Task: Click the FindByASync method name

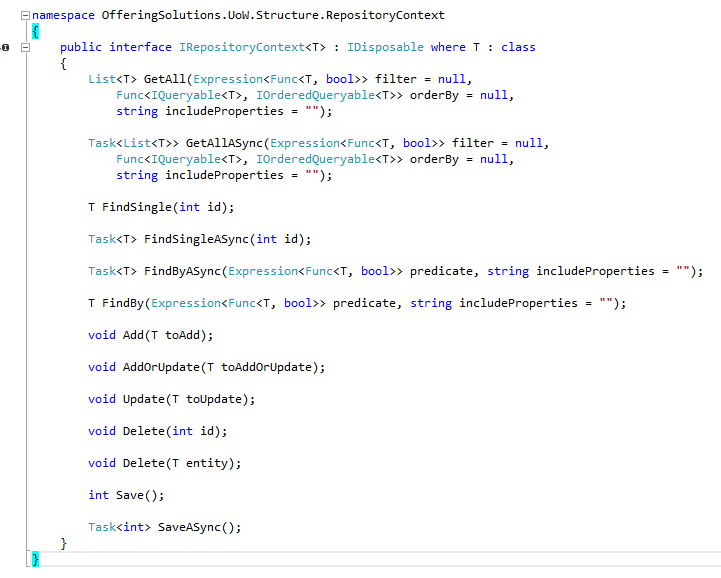Action: [183, 271]
